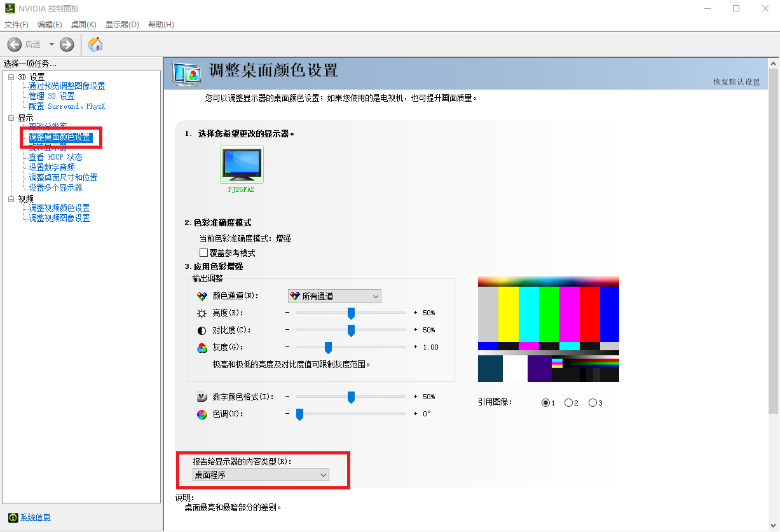This screenshot has width=780, height=532.
Task: Collapse the 显示 tree node
Action: tap(11, 118)
